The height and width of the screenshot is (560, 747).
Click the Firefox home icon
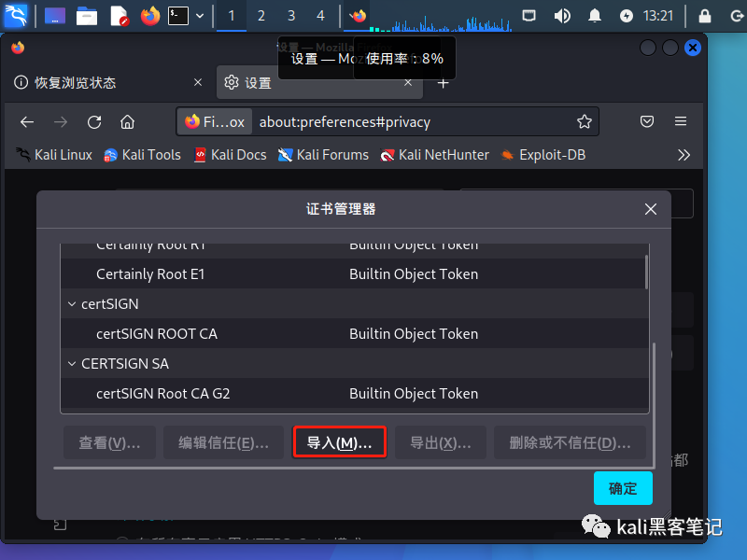pos(128,121)
